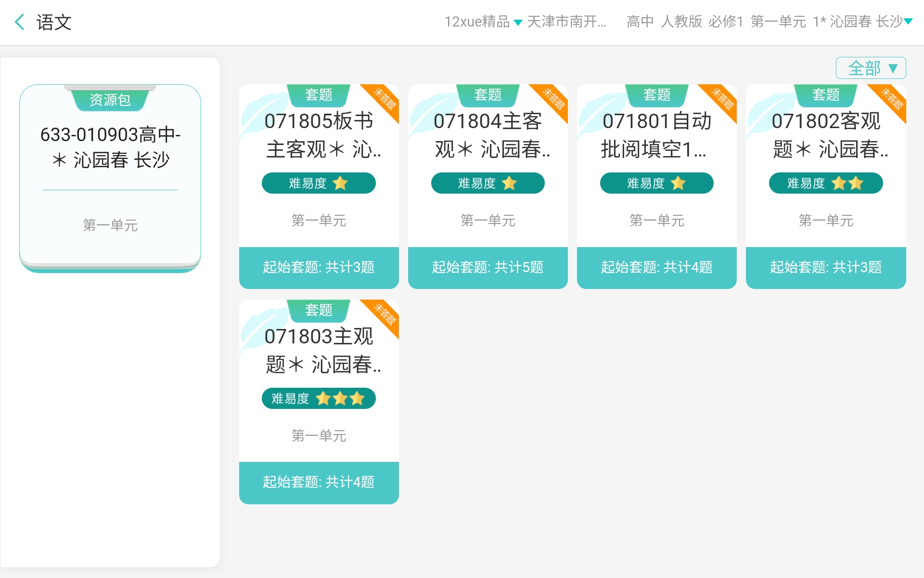Screen dimensions: 924x578
Task: Click the three-star 难易度 badge on 071803主观题
Action: click(319, 398)
